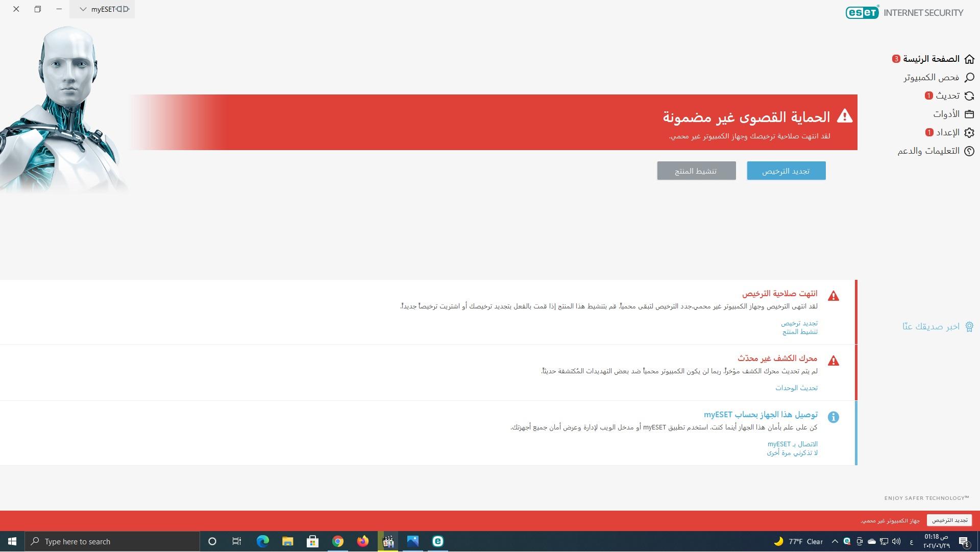This screenshot has width=980, height=552.
Task: Click the info icon beside the myESET connect notice
Action: click(834, 417)
